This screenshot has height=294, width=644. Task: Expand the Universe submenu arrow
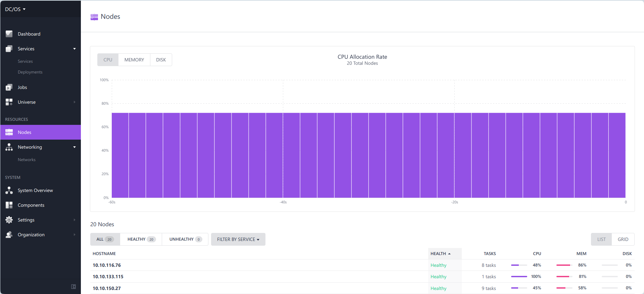click(75, 102)
